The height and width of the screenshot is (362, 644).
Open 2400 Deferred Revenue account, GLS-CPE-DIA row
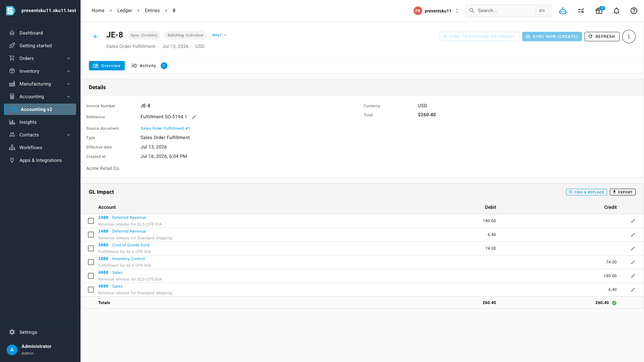tap(122, 218)
